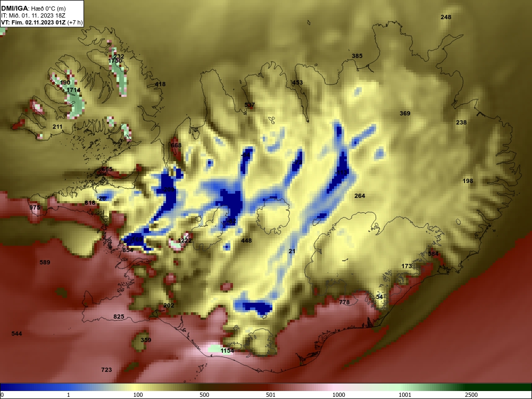Viewport: 532px width, 399px height.
Task: Click the map value 975
Action: point(35,207)
